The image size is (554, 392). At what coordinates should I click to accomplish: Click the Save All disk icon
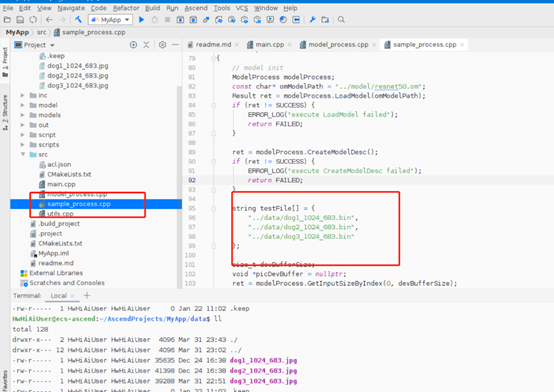(x=20, y=20)
